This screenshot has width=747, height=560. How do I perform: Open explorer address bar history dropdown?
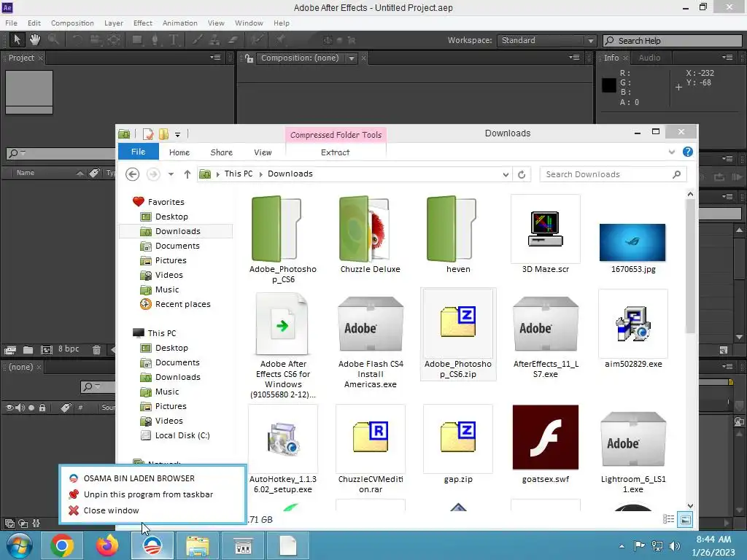point(506,175)
